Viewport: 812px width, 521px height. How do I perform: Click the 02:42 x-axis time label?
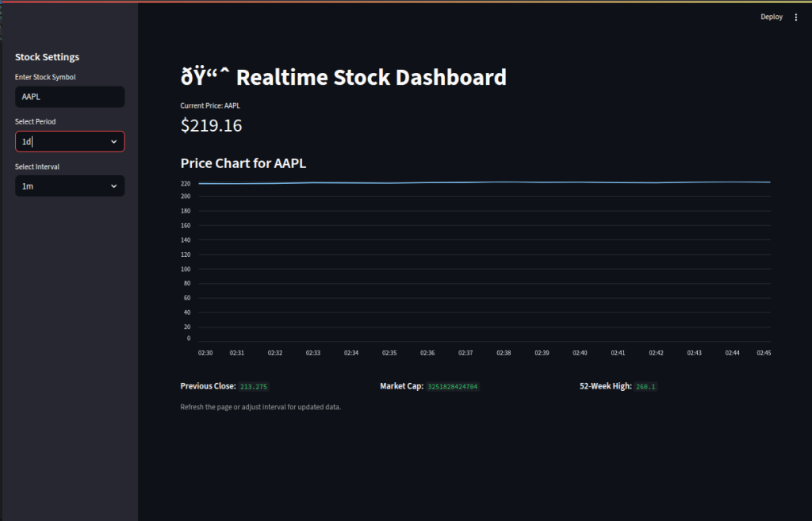pyautogui.click(x=656, y=353)
